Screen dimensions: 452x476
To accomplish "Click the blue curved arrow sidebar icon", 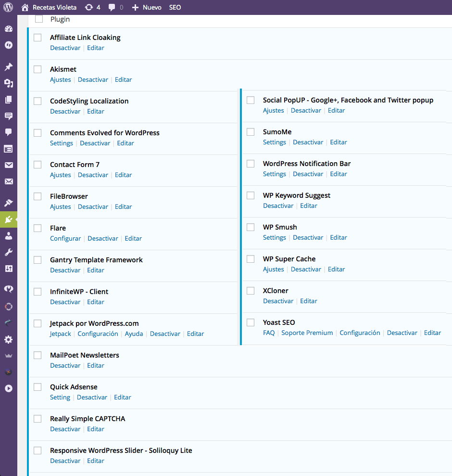I will 9,322.
